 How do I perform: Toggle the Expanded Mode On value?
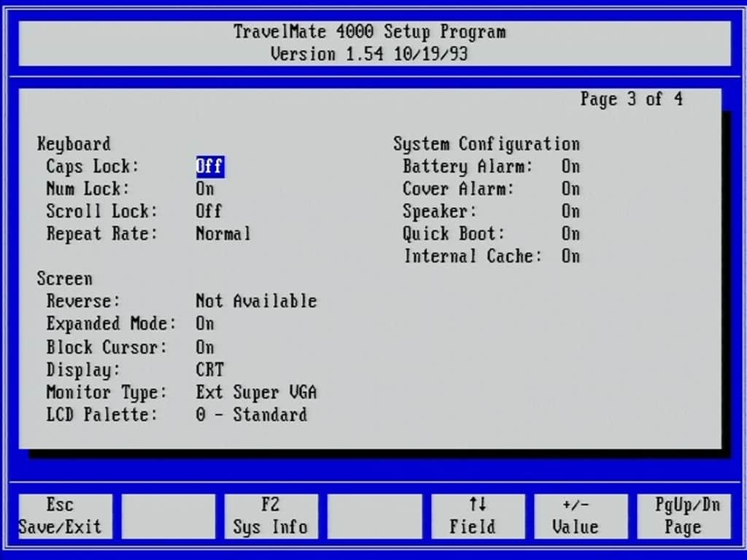[205, 323]
